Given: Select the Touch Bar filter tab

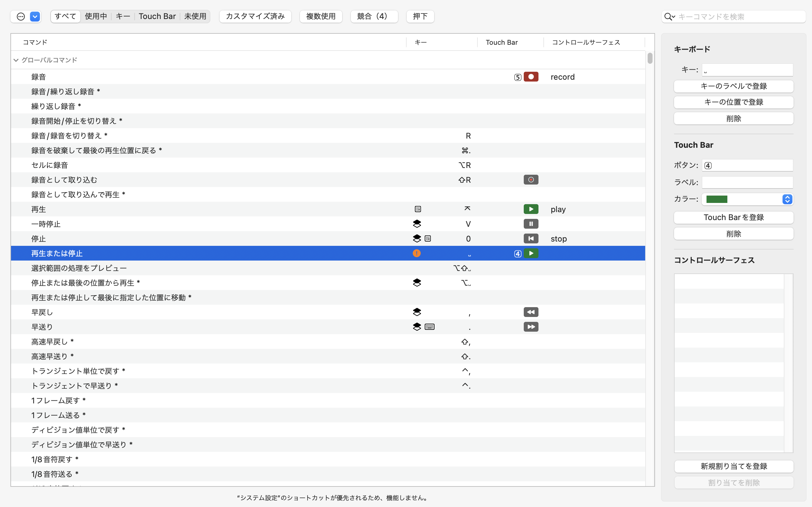Looking at the screenshot, I should tap(157, 17).
